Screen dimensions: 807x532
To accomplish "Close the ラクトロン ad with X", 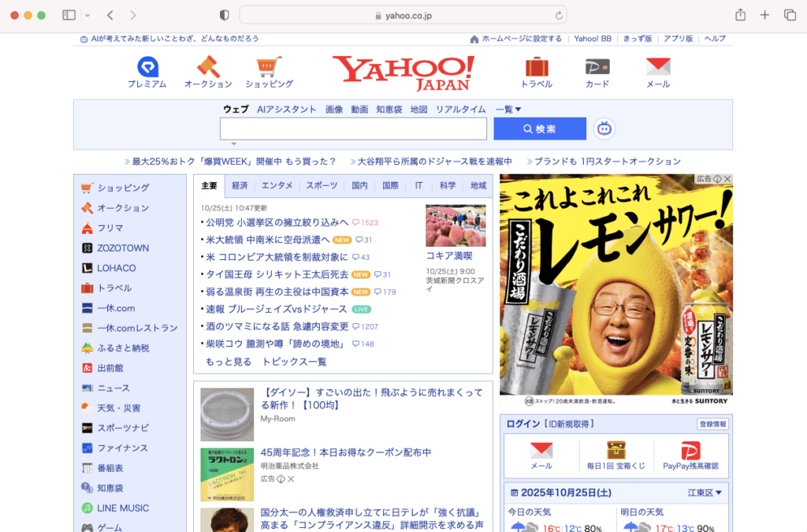I will point(291,479).
